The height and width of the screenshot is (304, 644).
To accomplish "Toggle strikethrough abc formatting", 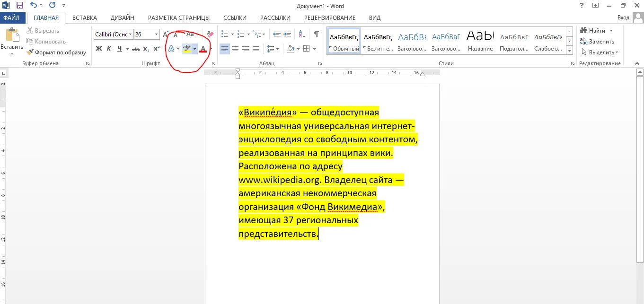I will click(x=136, y=49).
